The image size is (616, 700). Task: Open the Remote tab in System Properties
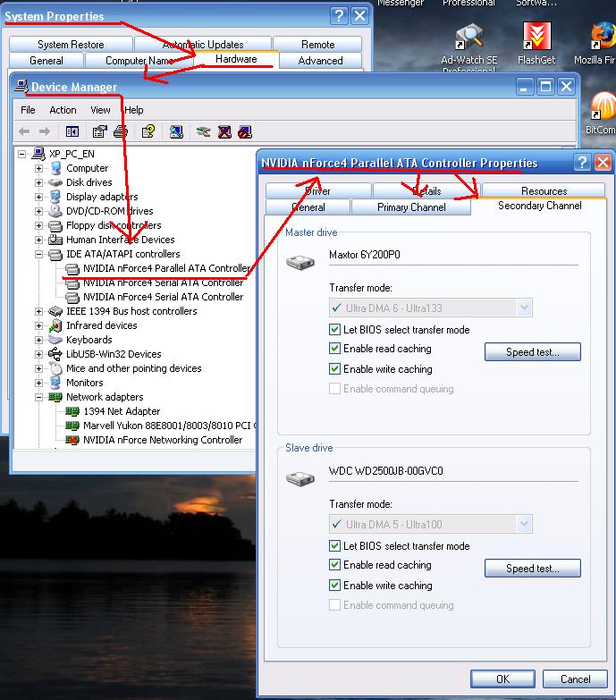pyautogui.click(x=317, y=44)
